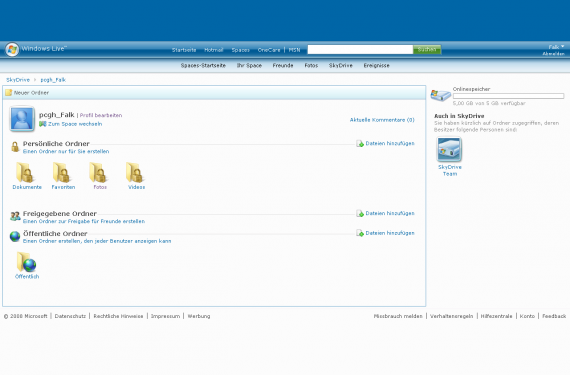This screenshot has height=375, width=570.
Task: Click the padlock icon beside Persönliche Ordner
Action: (x=15, y=147)
